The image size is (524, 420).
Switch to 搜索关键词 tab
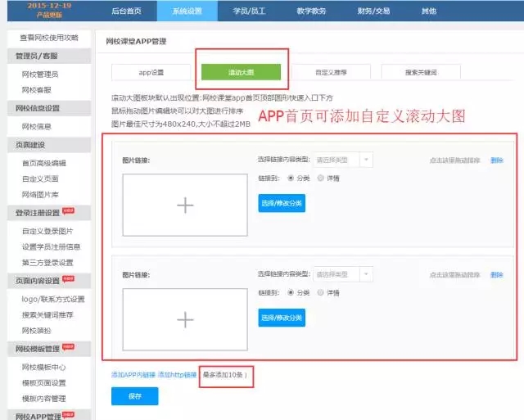(421, 72)
